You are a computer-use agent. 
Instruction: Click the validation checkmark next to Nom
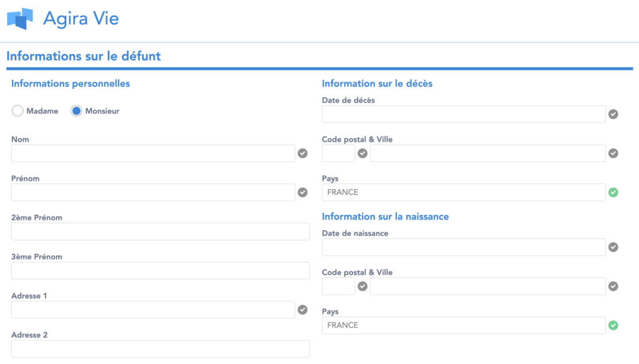coord(303,153)
